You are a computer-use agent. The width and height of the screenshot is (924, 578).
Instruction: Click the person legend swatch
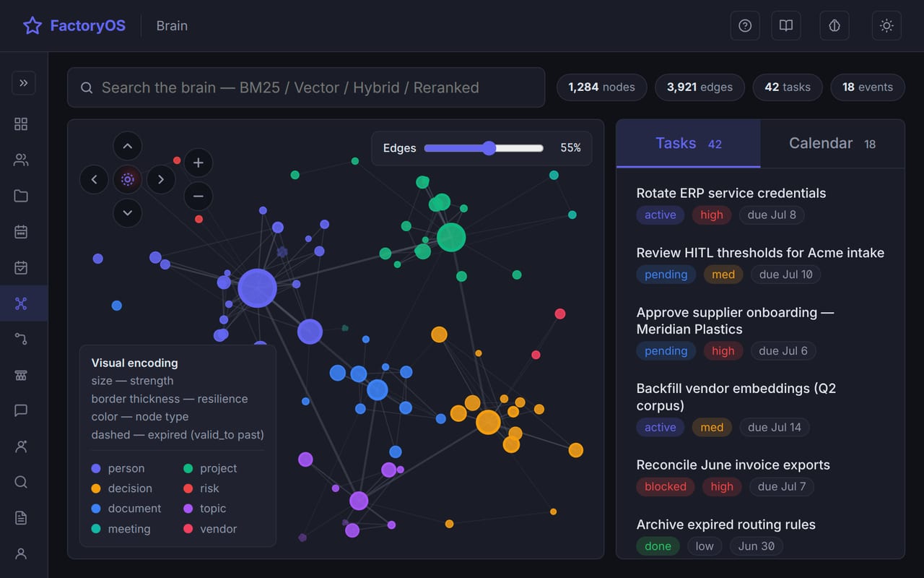[x=96, y=468]
